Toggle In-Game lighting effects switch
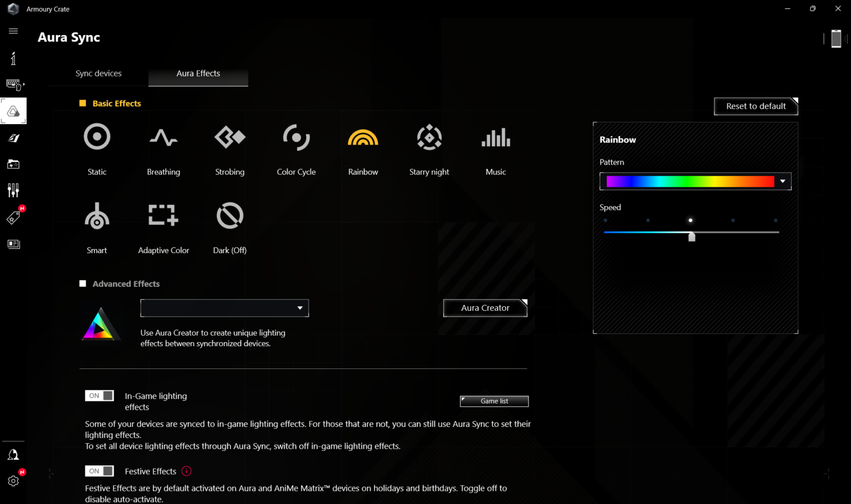Image resolution: width=851 pixels, height=504 pixels. pyautogui.click(x=100, y=395)
